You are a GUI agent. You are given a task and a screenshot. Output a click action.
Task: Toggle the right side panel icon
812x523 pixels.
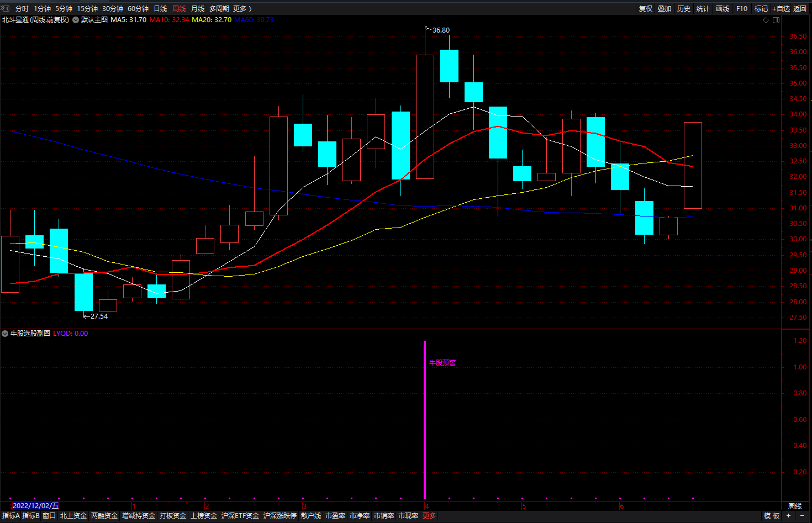tap(776, 20)
